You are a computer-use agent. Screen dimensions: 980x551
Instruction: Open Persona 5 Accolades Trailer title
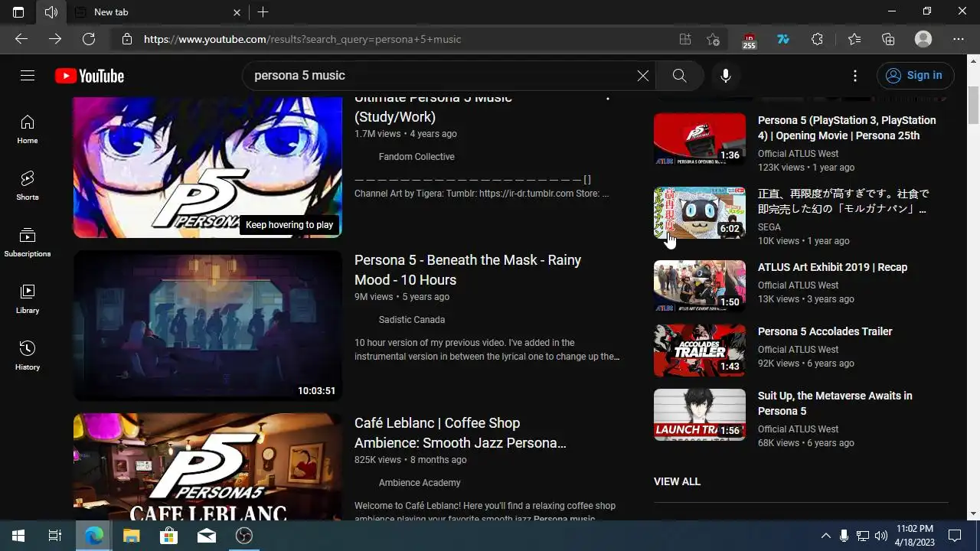(x=825, y=331)
